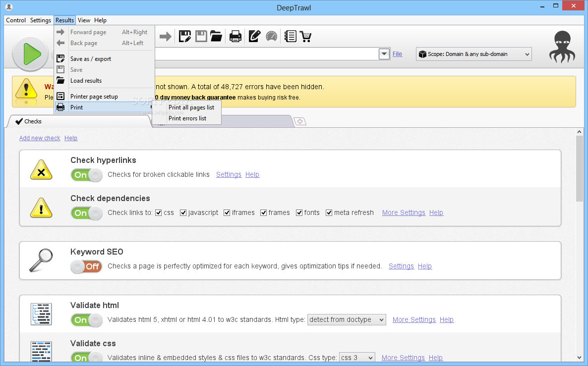Click the Validate css document icon

click(41, 352)
